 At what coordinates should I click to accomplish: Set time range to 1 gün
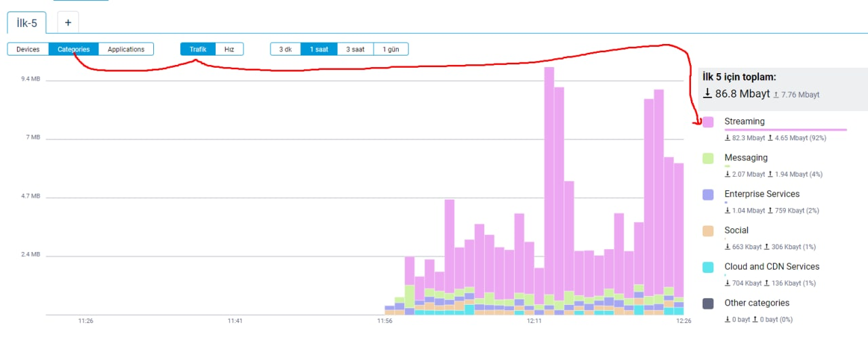(391, 49)
